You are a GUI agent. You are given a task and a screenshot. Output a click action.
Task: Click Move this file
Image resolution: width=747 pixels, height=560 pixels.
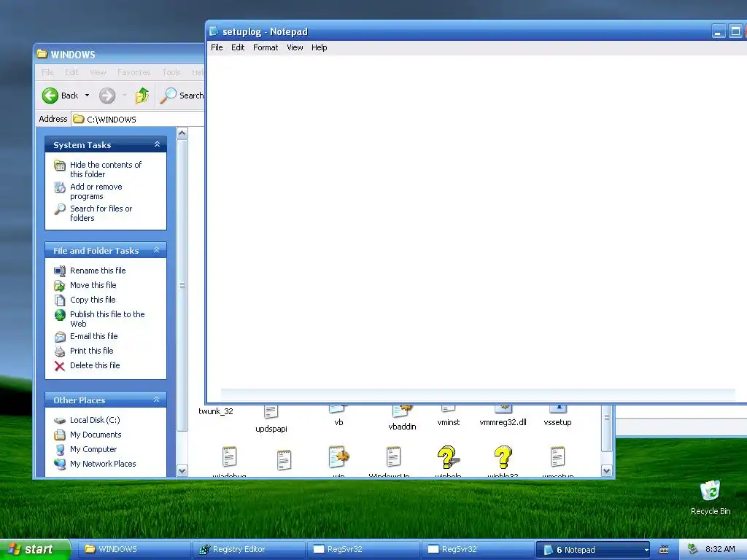(x=93, y=285)
